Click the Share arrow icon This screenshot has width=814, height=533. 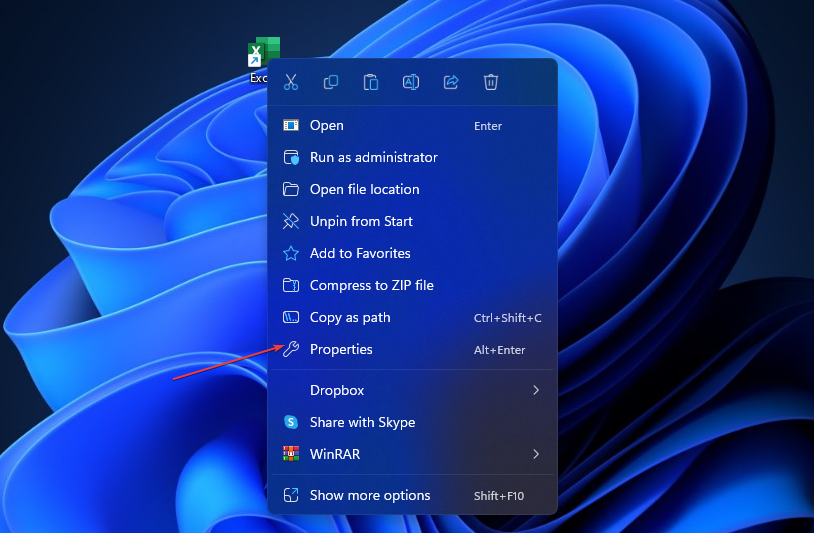pyautogui.click(x=451, y=82)
